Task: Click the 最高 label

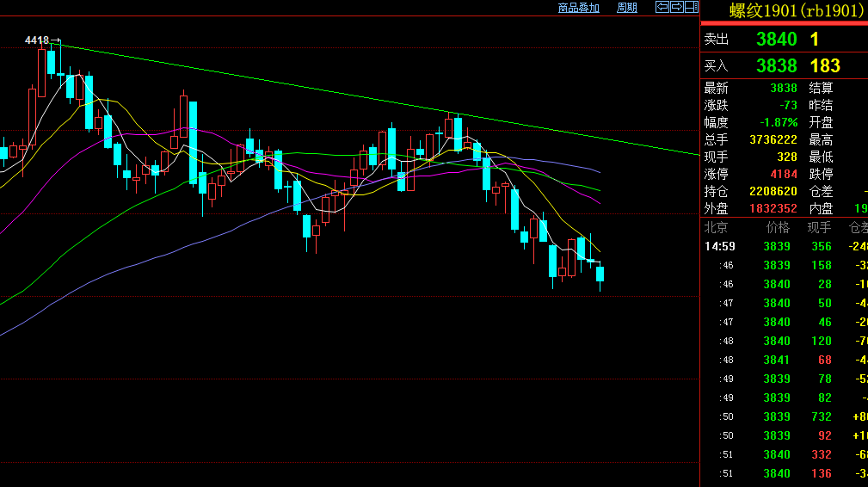Action: (821, 139)
